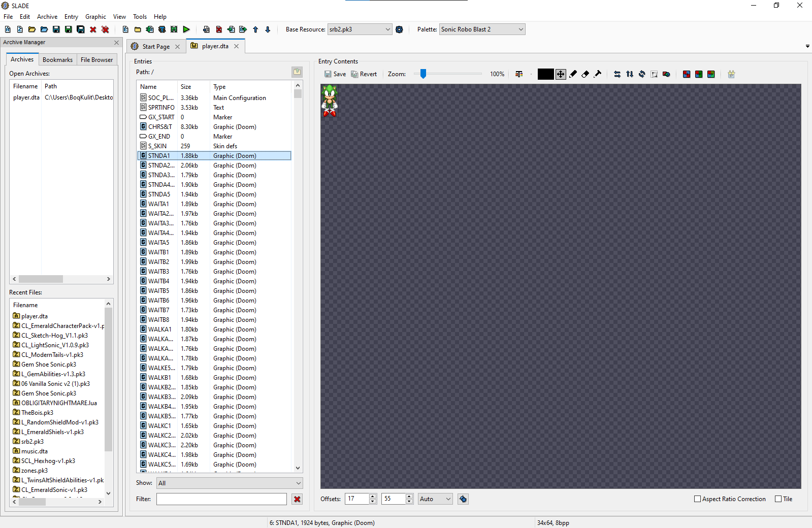
Task: Open the Entry menu
Action: (x=71, y=17)
